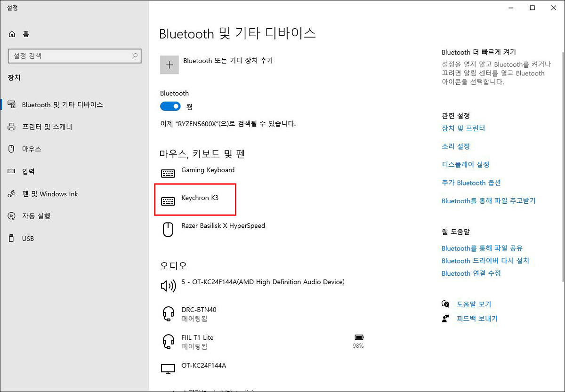The width and height of the screenshot is (565, 392).
Task: Click the Keychron K3 keyboard icon
Action: [168, 202]
